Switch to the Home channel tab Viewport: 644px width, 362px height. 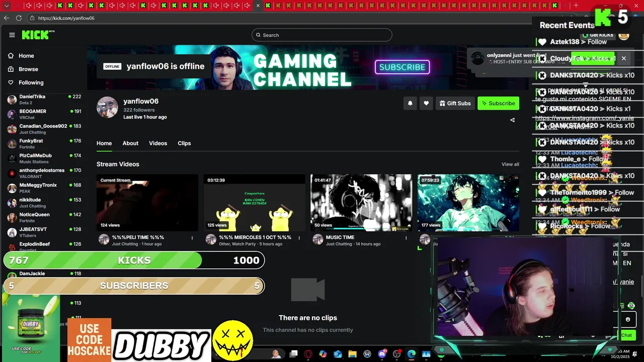[104, 143]
